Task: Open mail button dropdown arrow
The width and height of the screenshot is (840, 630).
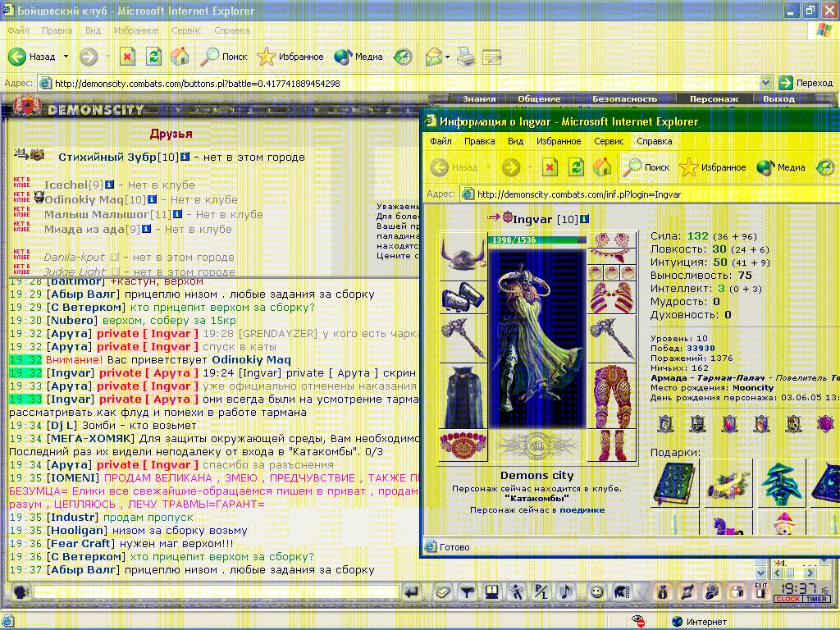Action: 447,57
